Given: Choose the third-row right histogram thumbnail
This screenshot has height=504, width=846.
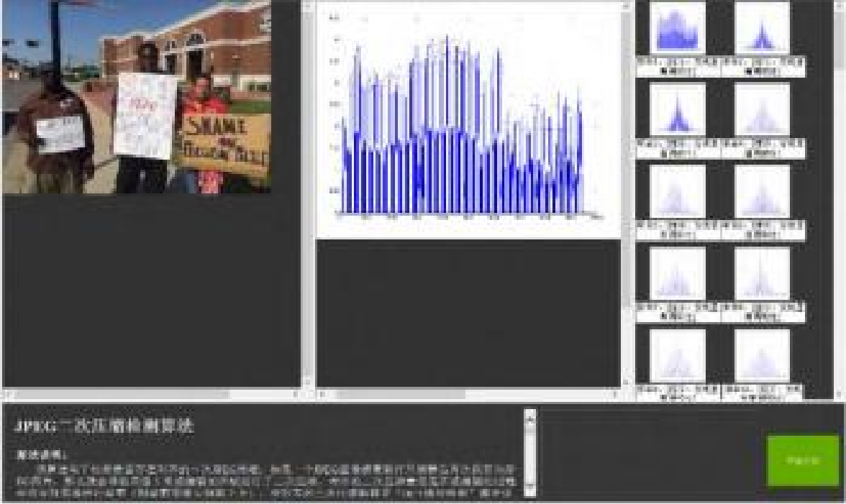Looking at the screenshot, I should 762,192.
